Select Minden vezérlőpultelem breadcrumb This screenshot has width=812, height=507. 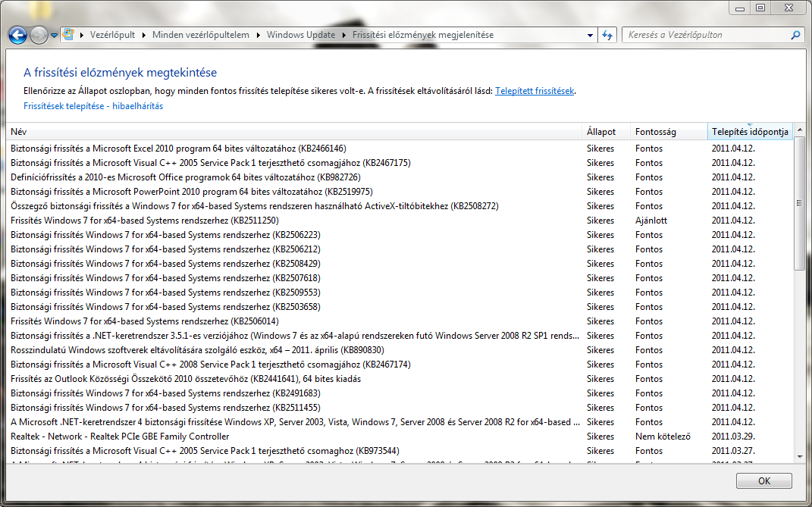pyautogui.click(x=200, y=35)
